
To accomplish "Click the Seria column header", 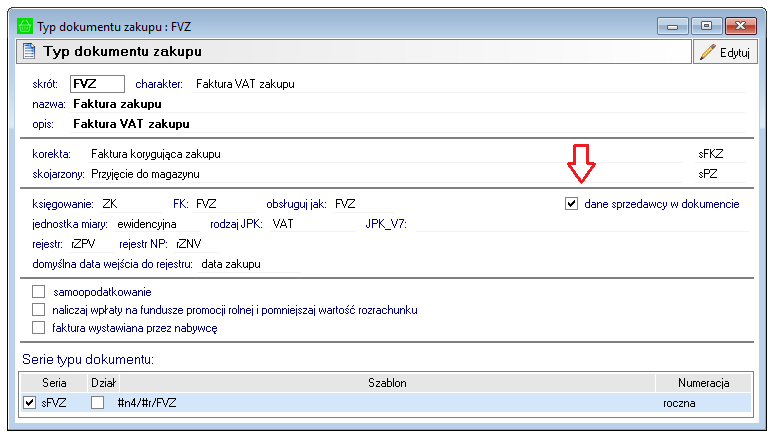I will point(53,382).
